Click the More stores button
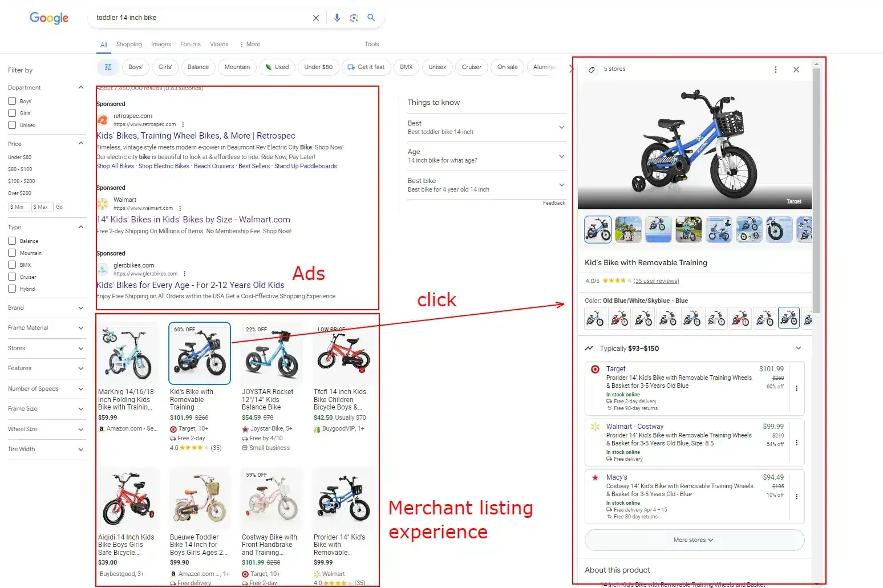 tap(694, 540)
